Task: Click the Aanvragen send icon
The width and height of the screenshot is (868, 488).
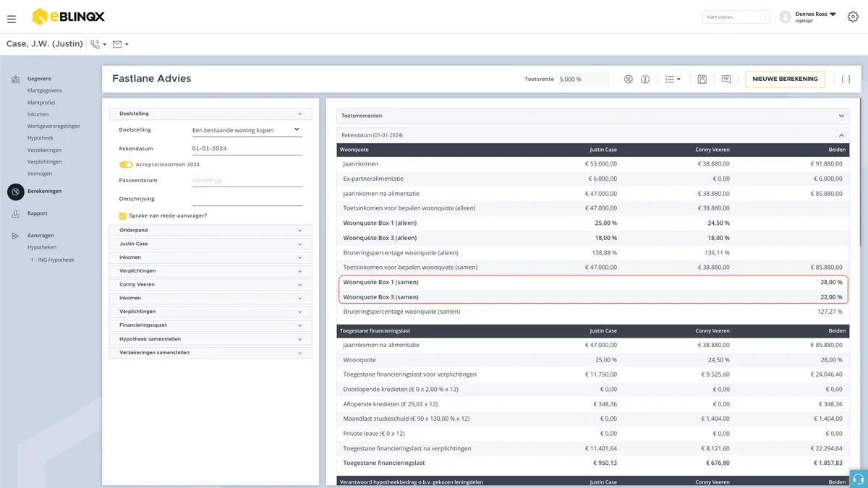Action: tap(16, 236)
